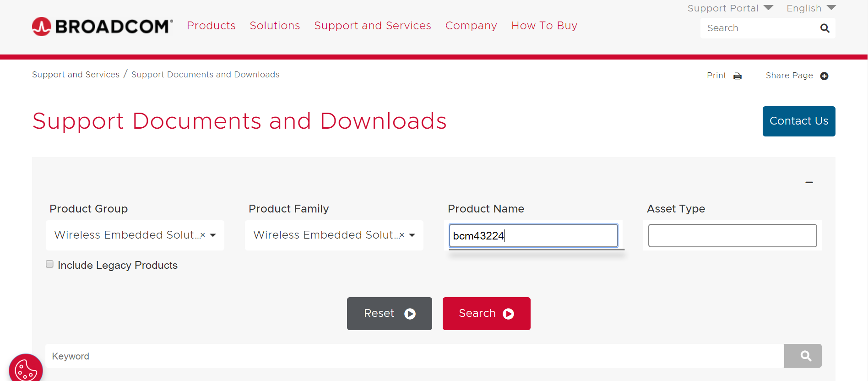868x381 pixels.
Task: Open the Solutions menu
Action: (275, 26)
